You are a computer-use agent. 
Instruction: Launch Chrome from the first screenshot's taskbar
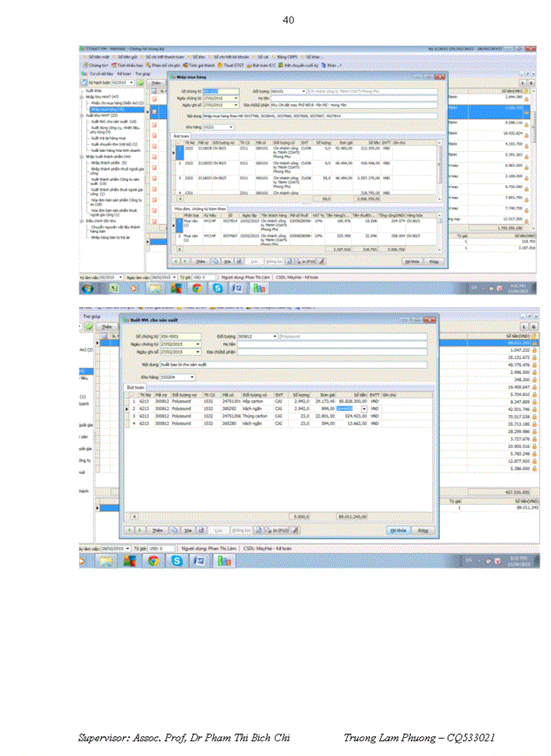coord(197,288)
